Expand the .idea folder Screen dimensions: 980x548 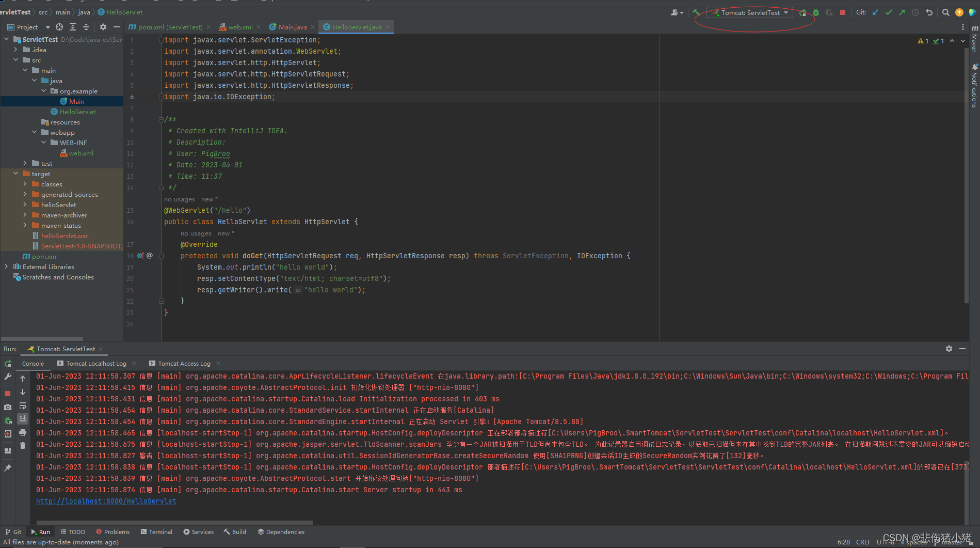pos(15,50)
